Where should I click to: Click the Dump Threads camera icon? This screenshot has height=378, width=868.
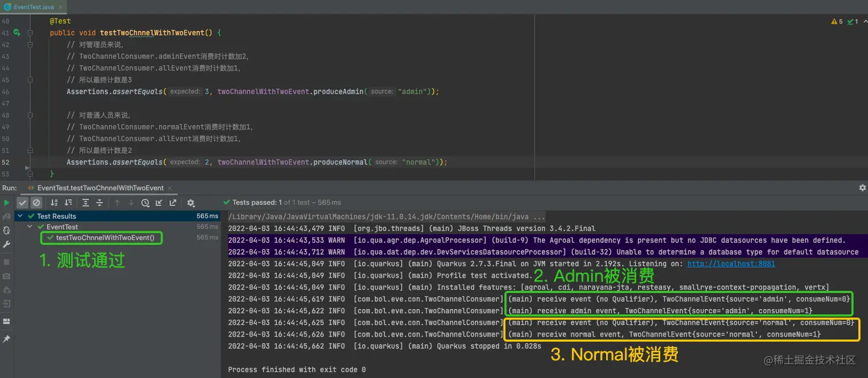coord(6,276)
